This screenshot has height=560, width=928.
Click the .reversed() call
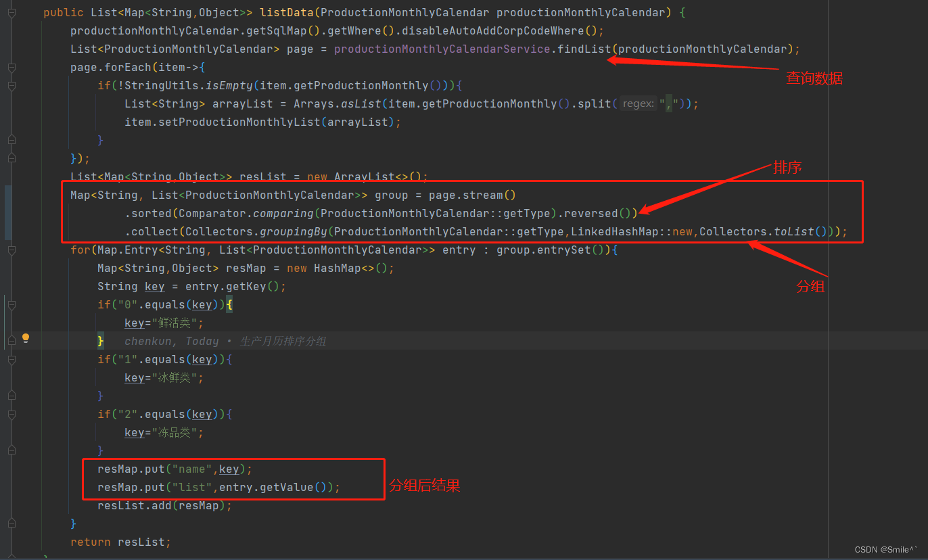[x=597, y=214]
